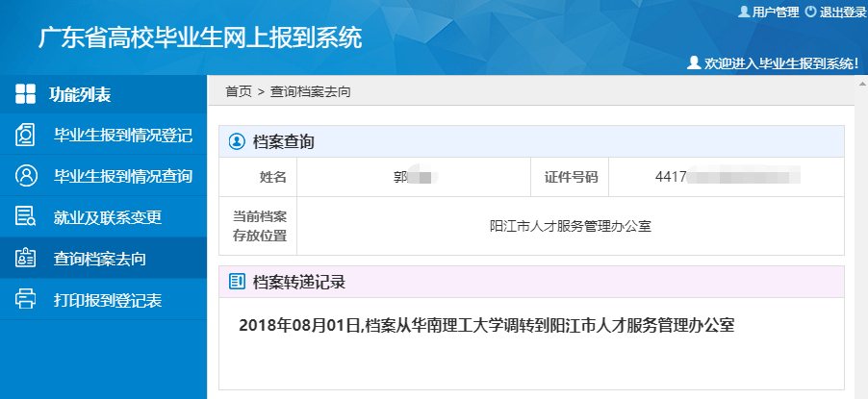Click the 就业及联系变更 document search icon

26,217
